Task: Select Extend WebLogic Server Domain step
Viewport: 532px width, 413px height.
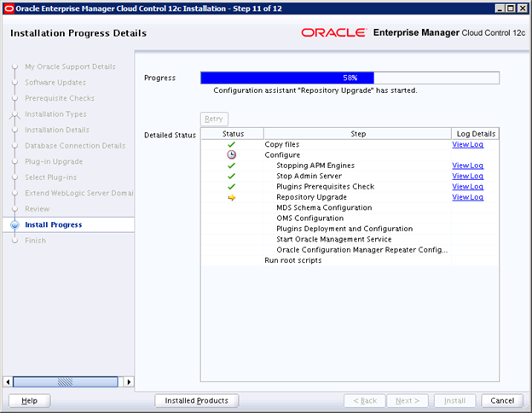Action: 79,193
